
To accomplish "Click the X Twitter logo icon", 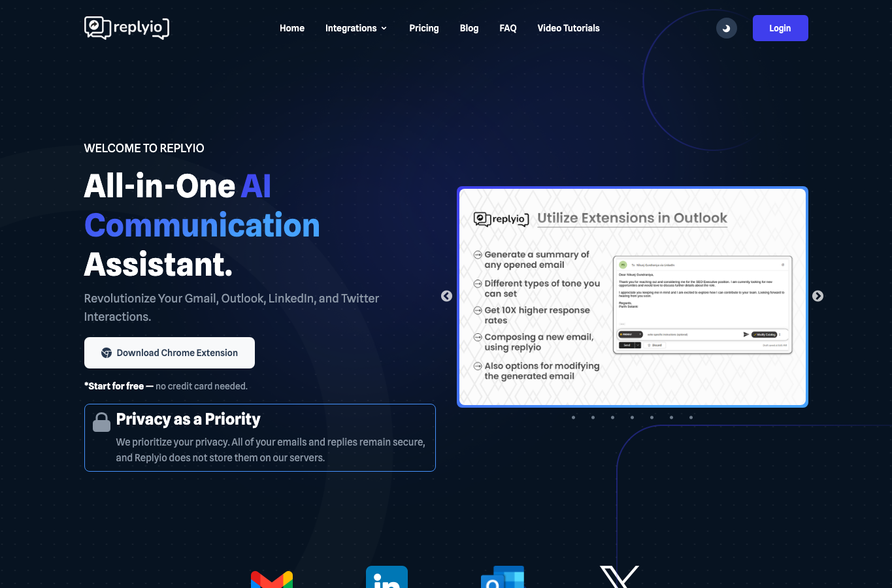I will 619,577.
